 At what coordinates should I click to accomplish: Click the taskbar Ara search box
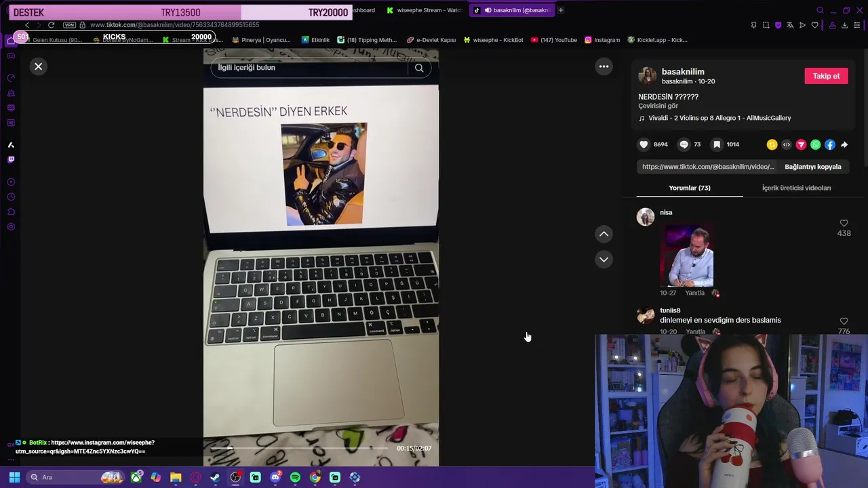click(x=75, y=477)
